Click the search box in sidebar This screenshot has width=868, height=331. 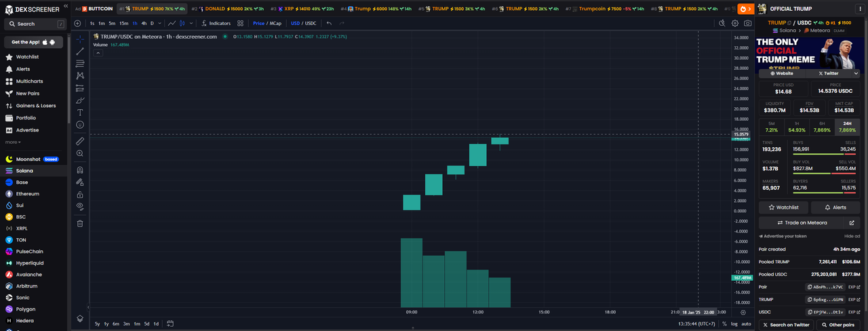[x=35, y=24]
